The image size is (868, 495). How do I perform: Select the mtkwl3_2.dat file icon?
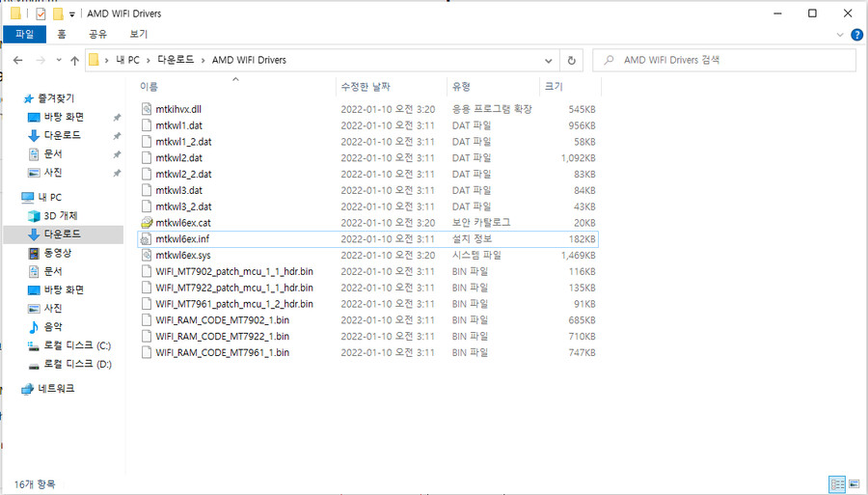point(147,206)
